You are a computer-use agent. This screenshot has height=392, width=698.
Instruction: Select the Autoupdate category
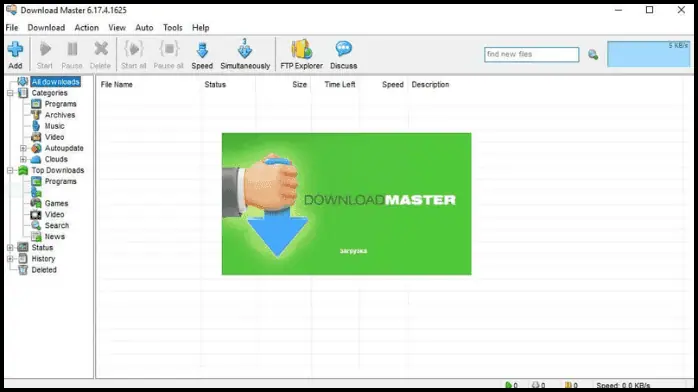[64, 148]
